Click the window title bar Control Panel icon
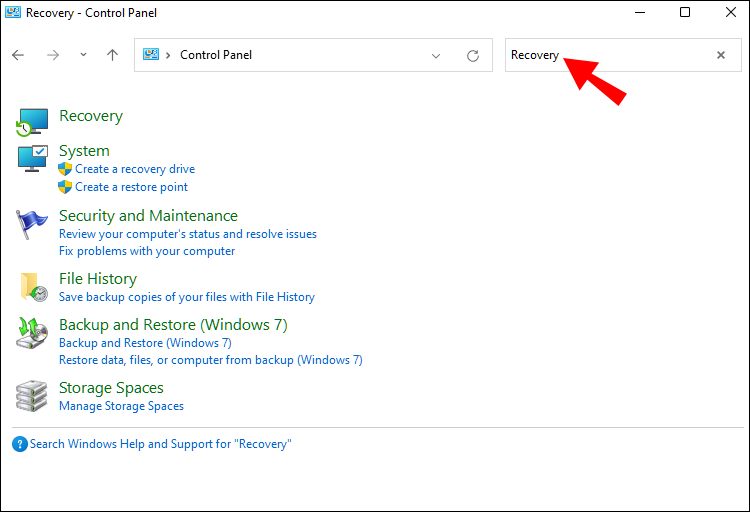The height and width of the screenshot is (512, 750). [13, 12]
